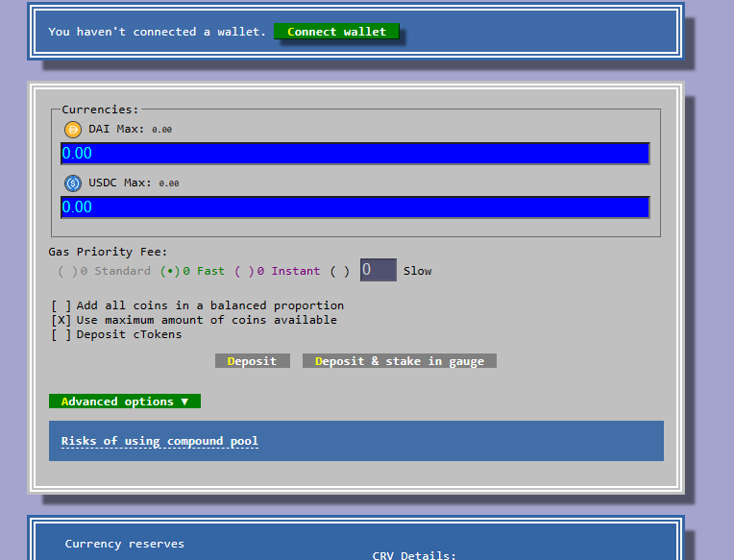Focus the USDC amount input field
The width and height of the screenshot is (734, 560).
355,207
